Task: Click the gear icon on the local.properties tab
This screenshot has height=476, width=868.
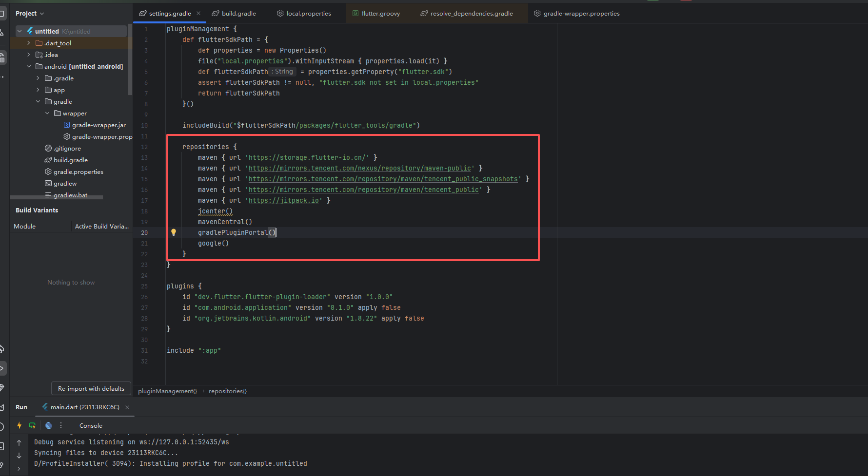Action: tap(280, 13)
